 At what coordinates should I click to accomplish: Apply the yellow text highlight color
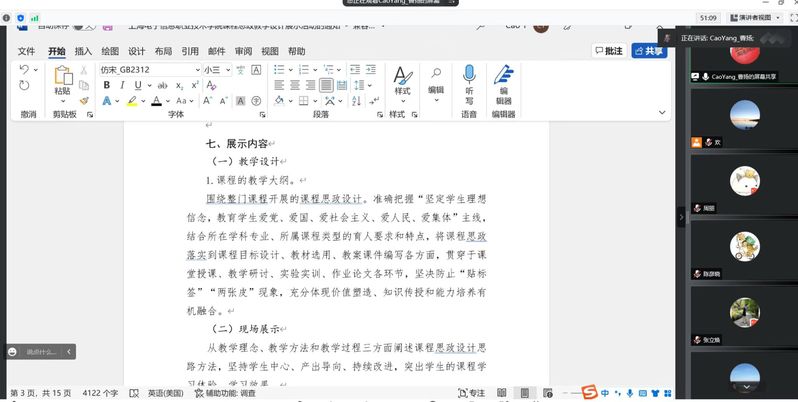coord(130,101)
